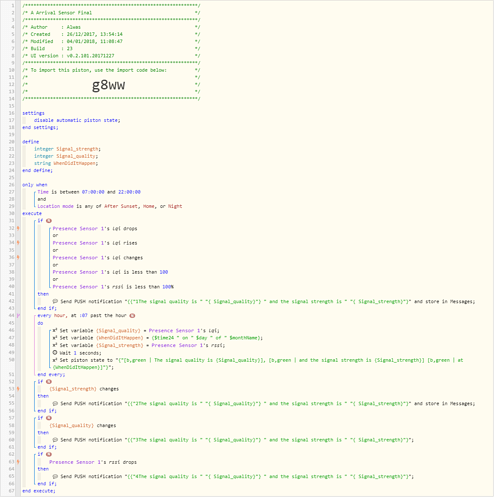Screen dimensions: 496x500
Task: Click the 'disable automatic piston state' setting
Action: 77,120
